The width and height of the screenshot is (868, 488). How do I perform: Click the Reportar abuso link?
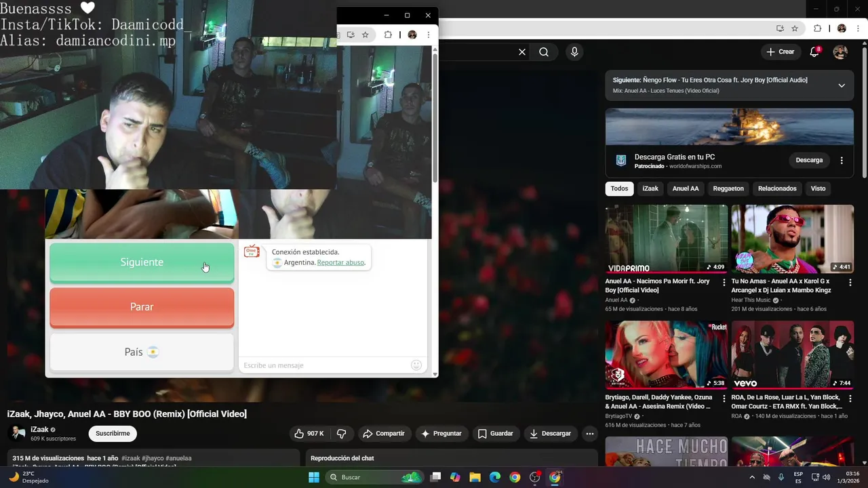pyautogui.click(x=340, y=262)
